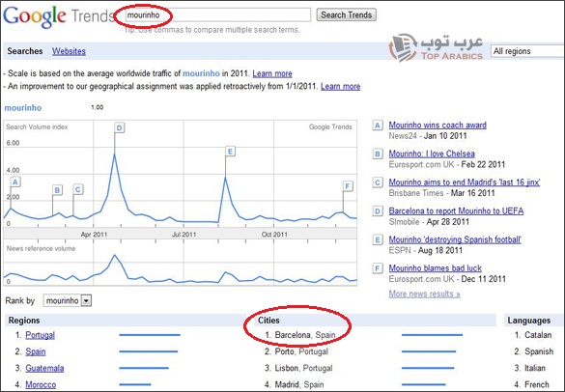Click marker E at the August peak
565x392 pixels.
pyautogui.click(x=230, y=152)
